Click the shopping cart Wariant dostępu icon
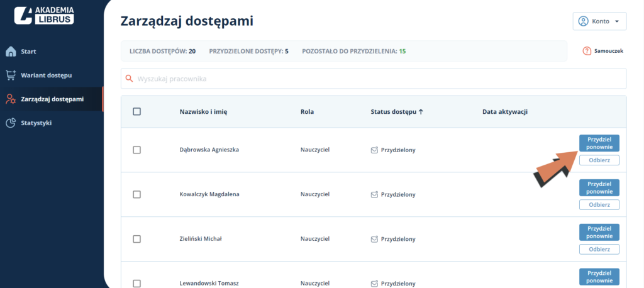644x288 pixels. click(11, 75)
